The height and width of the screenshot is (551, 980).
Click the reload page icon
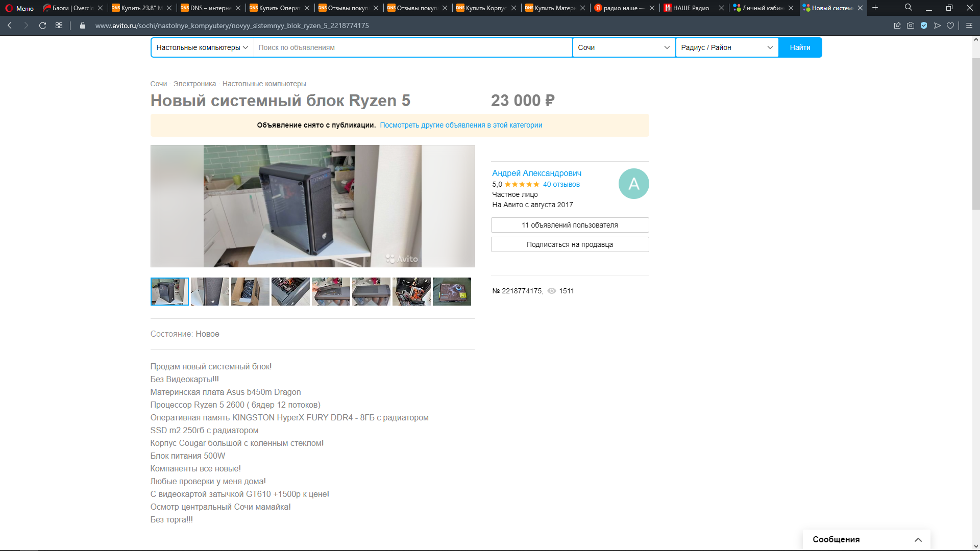(x=43, y=26)
